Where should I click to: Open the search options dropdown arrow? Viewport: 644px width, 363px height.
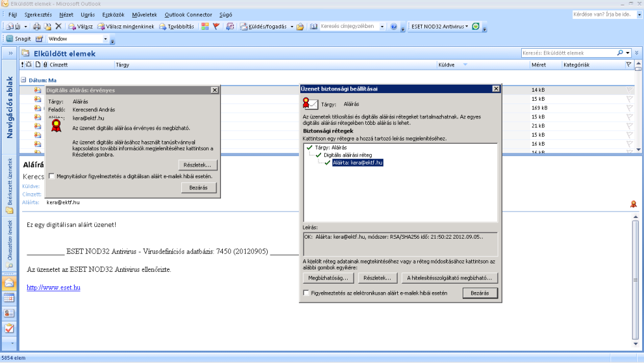[x=628, y=53]
